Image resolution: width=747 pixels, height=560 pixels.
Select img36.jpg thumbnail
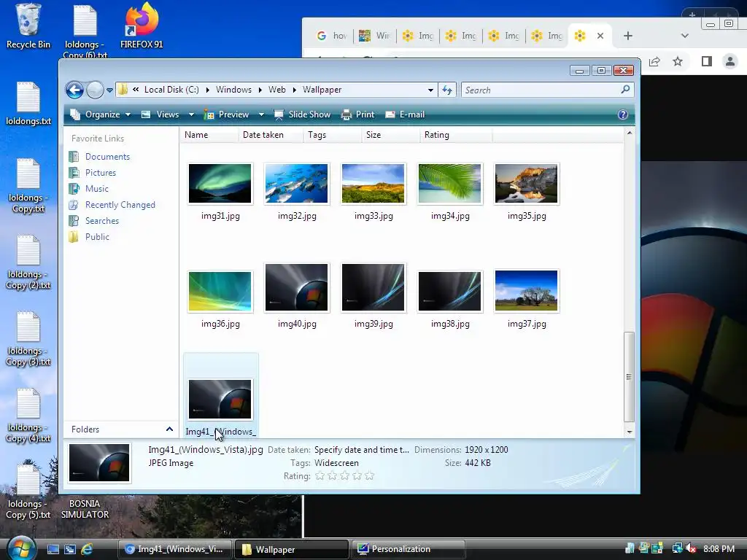pos(220,292)
